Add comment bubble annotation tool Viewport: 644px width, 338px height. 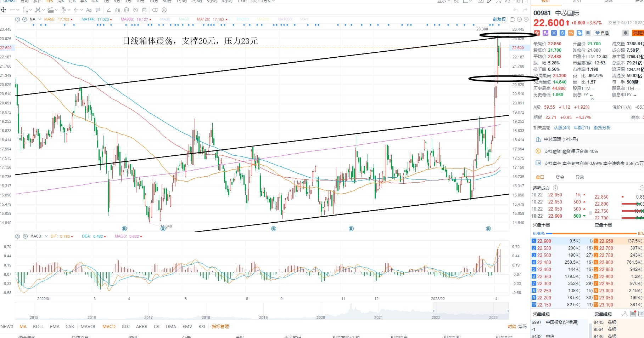(x=98, y=10)
